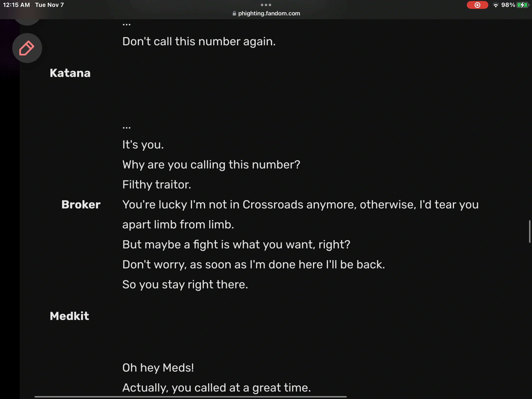Select the line Don't call this number again
Viewport: 532px width, 399px height.
click(199, 41)
